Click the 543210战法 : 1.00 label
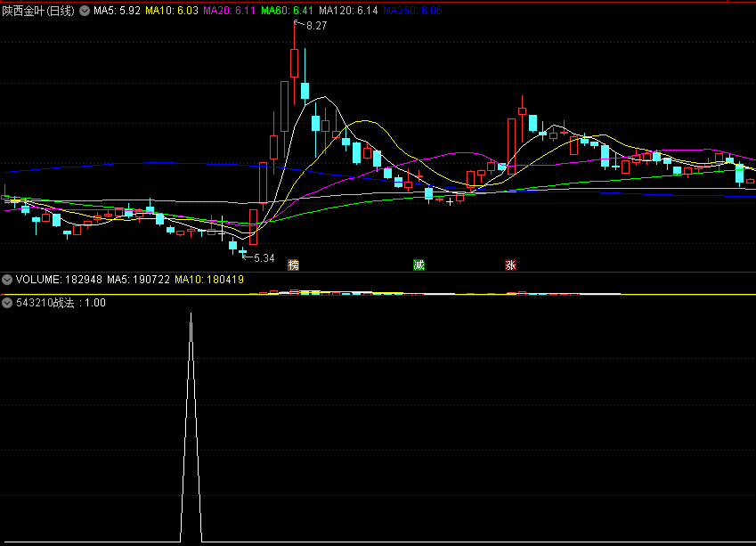 point(61,303)
